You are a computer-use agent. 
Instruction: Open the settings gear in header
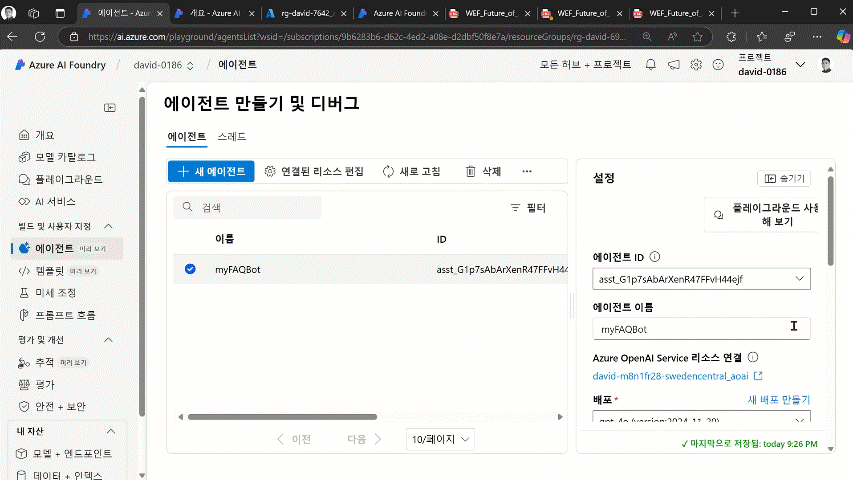(x=696, y=65)
